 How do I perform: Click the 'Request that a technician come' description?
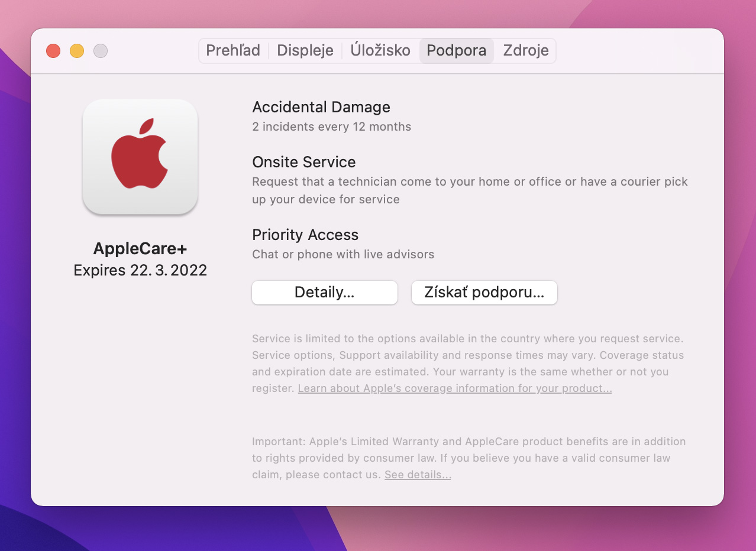tap(470, 190)
